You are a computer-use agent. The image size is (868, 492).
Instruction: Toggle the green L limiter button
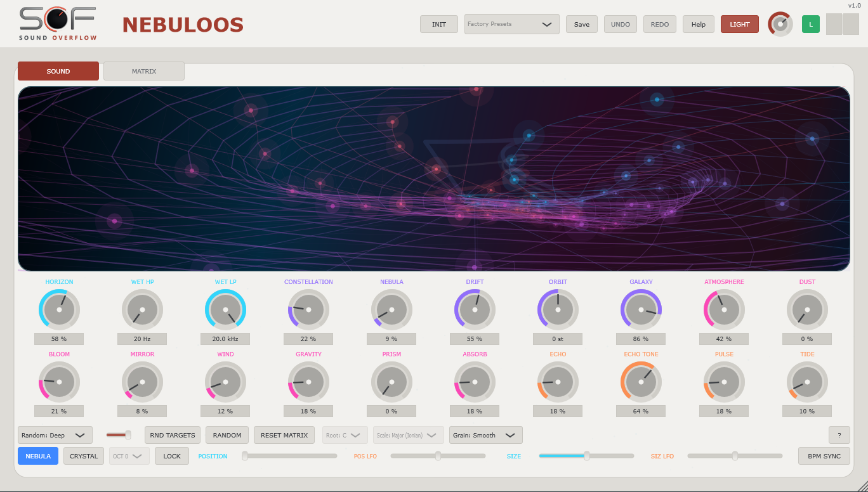[811, 24]
